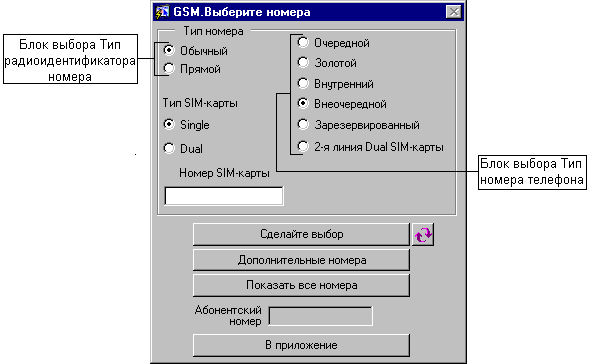Click the Сделайте выбор button
This screenshot has height=364, width=600.
pos(301,234)
